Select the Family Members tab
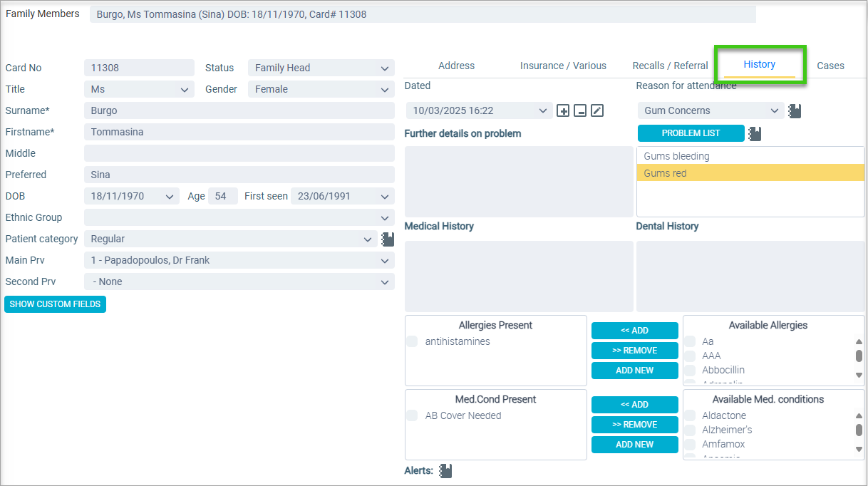Viewport: 868px width, 486px height. 43,14
